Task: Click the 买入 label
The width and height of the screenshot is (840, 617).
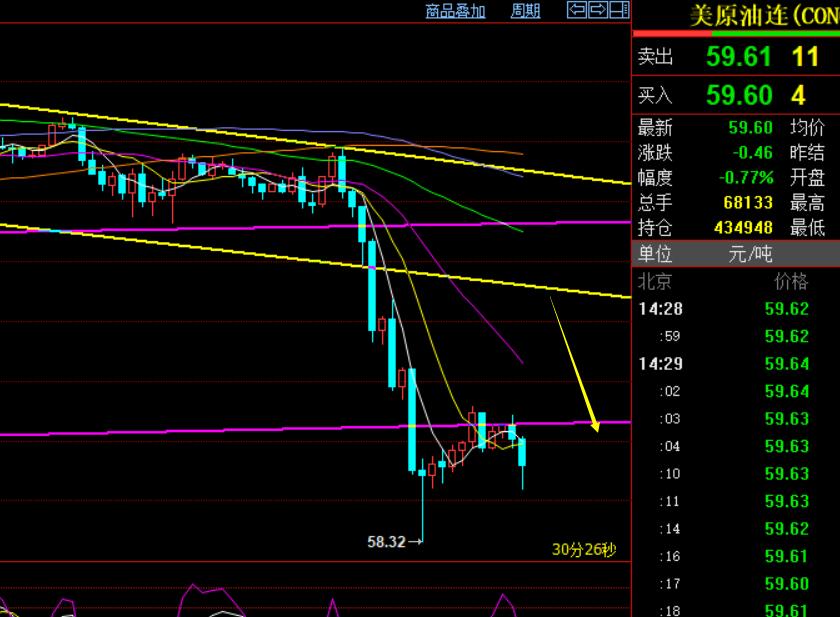Action: (x=655, y=96)
